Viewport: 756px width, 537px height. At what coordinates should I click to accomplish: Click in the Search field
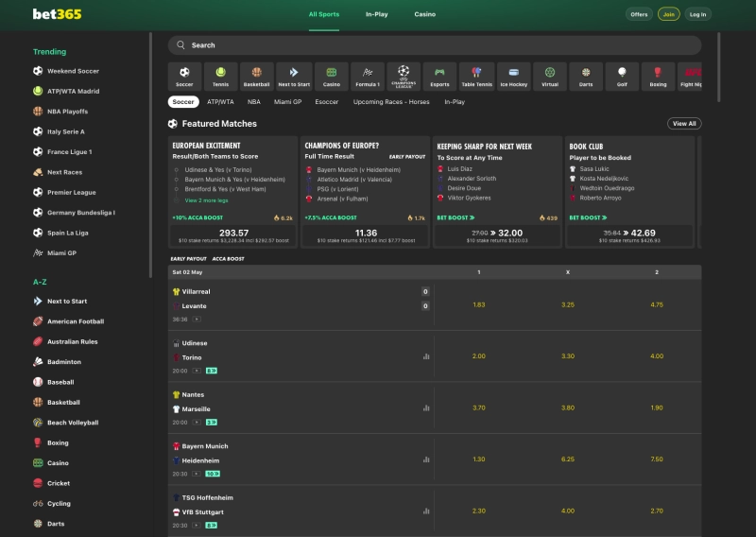pos(435,44)
